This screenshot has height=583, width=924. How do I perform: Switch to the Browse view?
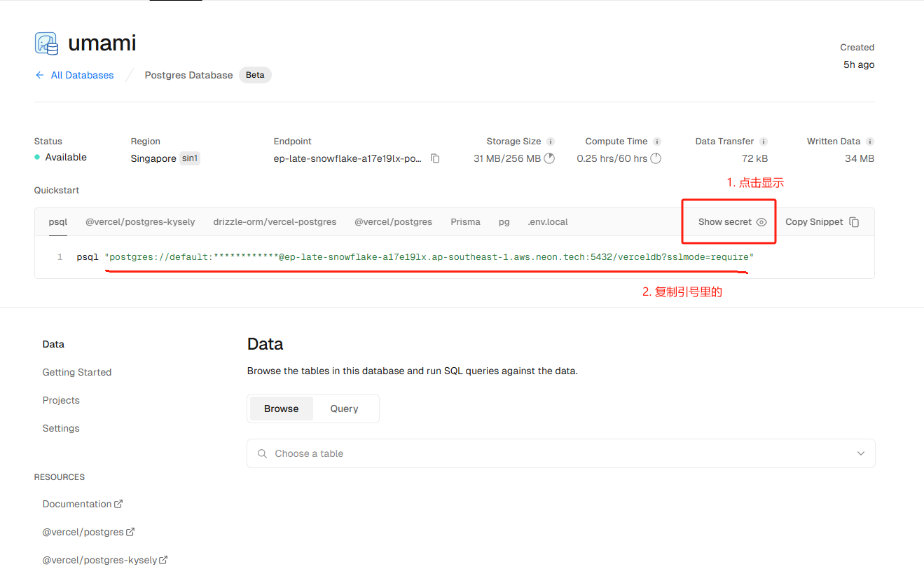point(282,409)
